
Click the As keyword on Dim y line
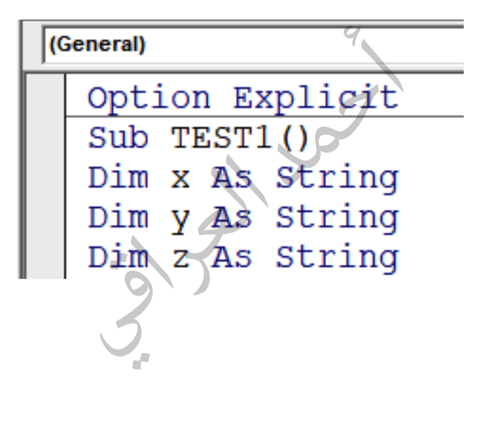click(232, 217)
